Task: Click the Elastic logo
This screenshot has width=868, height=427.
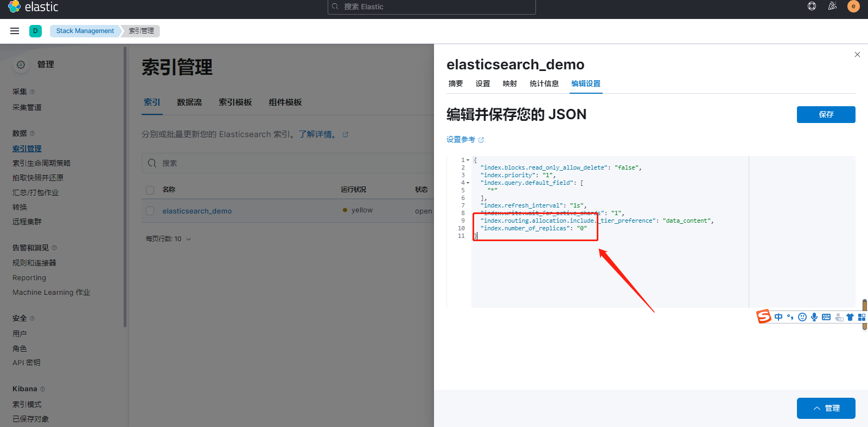Action: [33, 7]
